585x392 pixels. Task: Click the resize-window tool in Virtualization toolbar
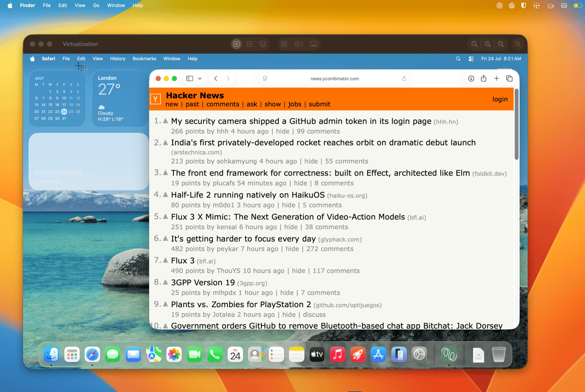(250, 44)
